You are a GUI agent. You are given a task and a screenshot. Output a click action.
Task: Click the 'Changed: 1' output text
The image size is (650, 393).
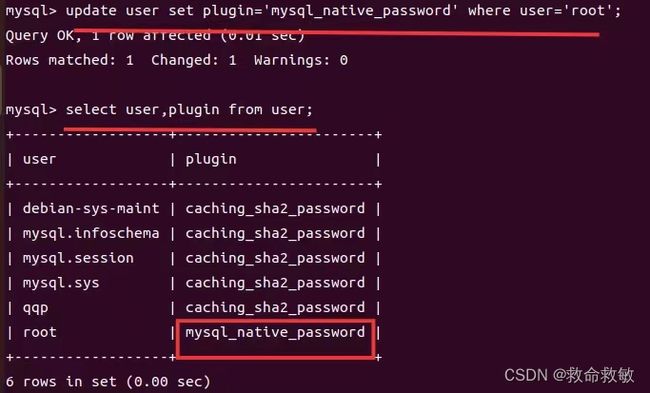click(x=194, y=60)
